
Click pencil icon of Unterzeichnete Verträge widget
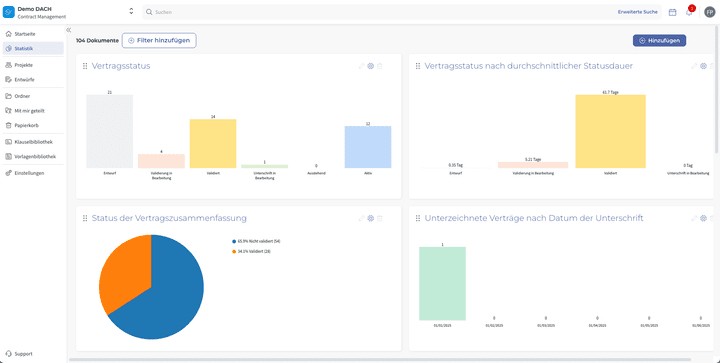(x=694, y=218)
